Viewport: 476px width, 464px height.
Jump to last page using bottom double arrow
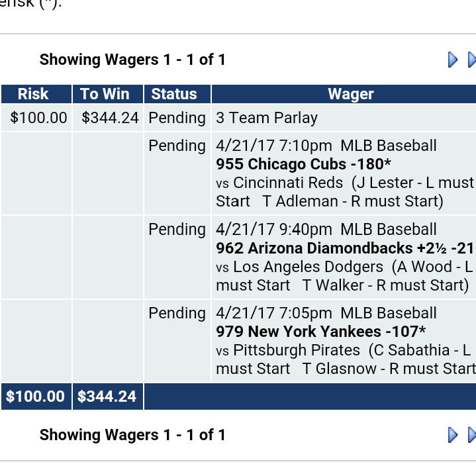(472, 435)
